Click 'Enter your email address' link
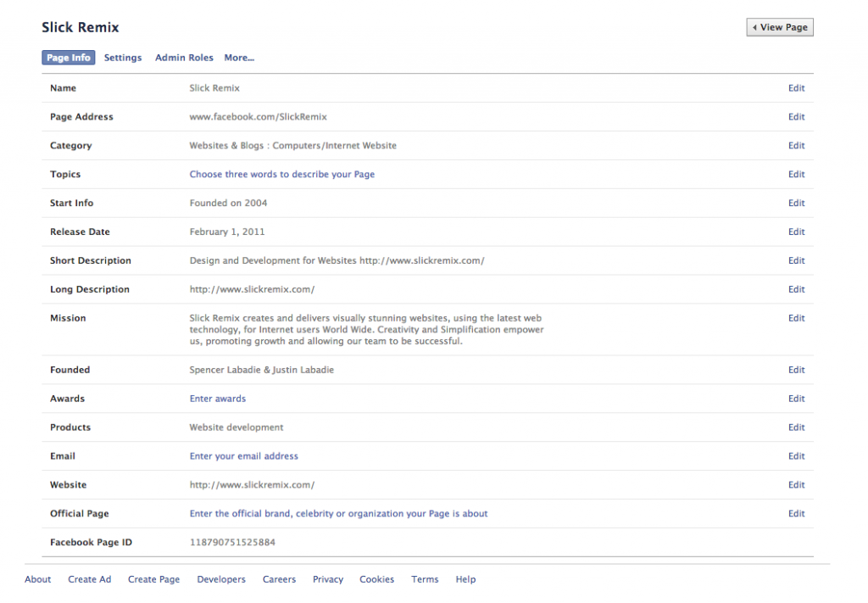The image size is (868, 603). [243, 456]
